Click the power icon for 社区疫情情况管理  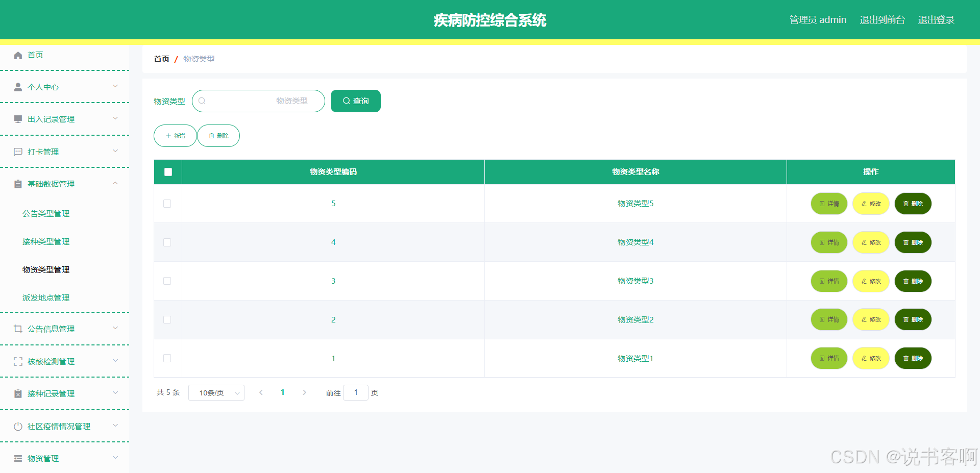[18, 427]
